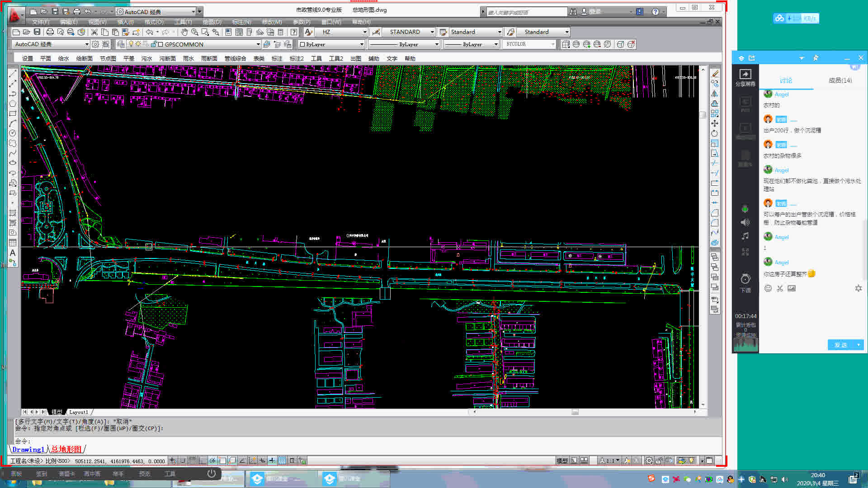Viewport: 868px width, 488px height.
Task: Click the 发送 send button
Action: (x=840, y=345)
